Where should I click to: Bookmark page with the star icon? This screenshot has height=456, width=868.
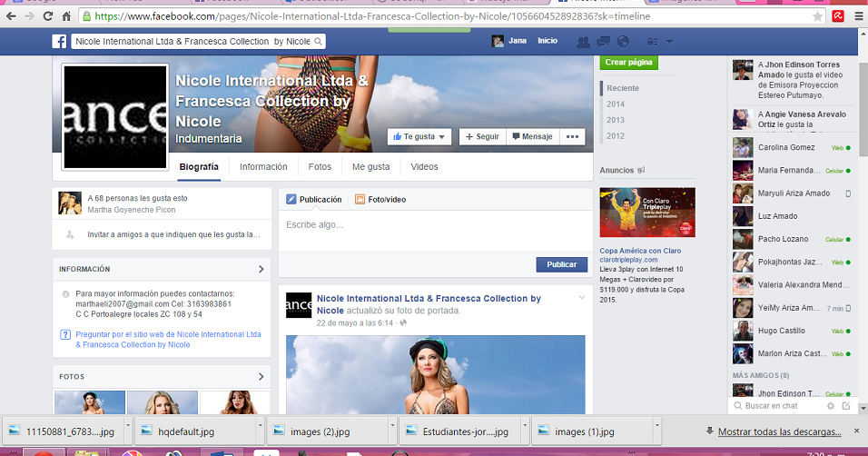(818, 16)
